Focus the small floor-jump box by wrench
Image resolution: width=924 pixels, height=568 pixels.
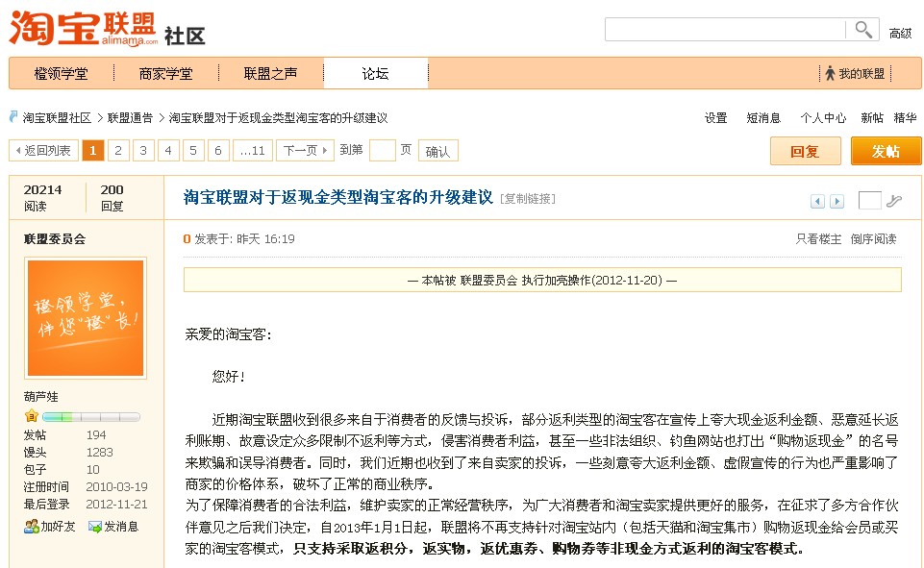click(x=870, y=200)
